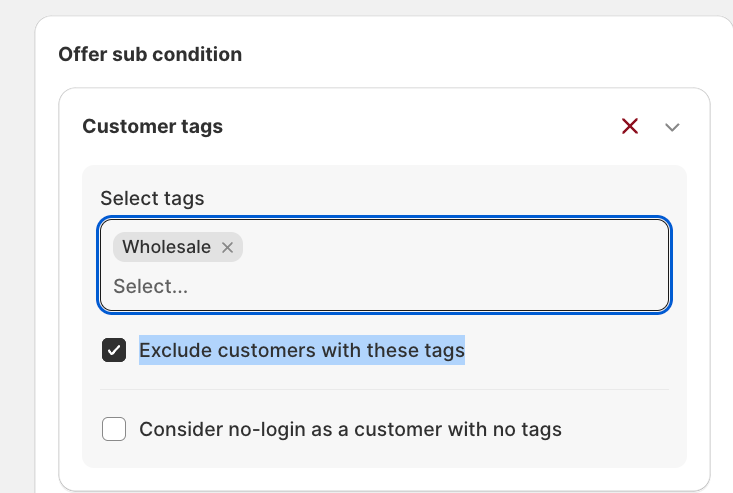Click the Select... placeholder text

[151, 286]
